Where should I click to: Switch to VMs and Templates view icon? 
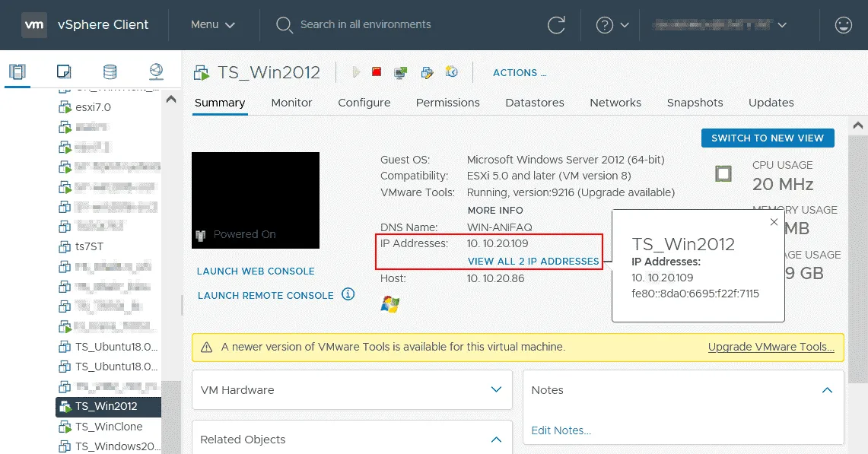[64, 71]
